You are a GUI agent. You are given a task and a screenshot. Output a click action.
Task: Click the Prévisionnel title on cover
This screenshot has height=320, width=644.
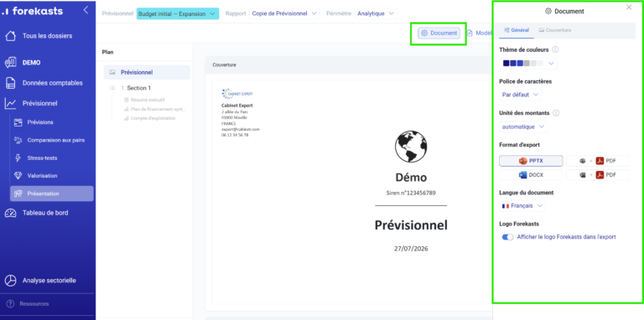coord(411,225)
